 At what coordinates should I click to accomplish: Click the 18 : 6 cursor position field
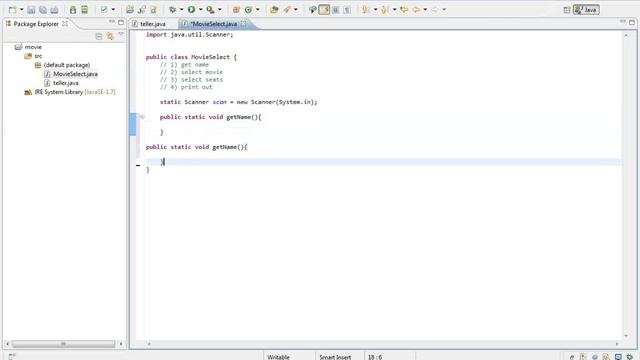pyautogui.click(x=375, y=357)
